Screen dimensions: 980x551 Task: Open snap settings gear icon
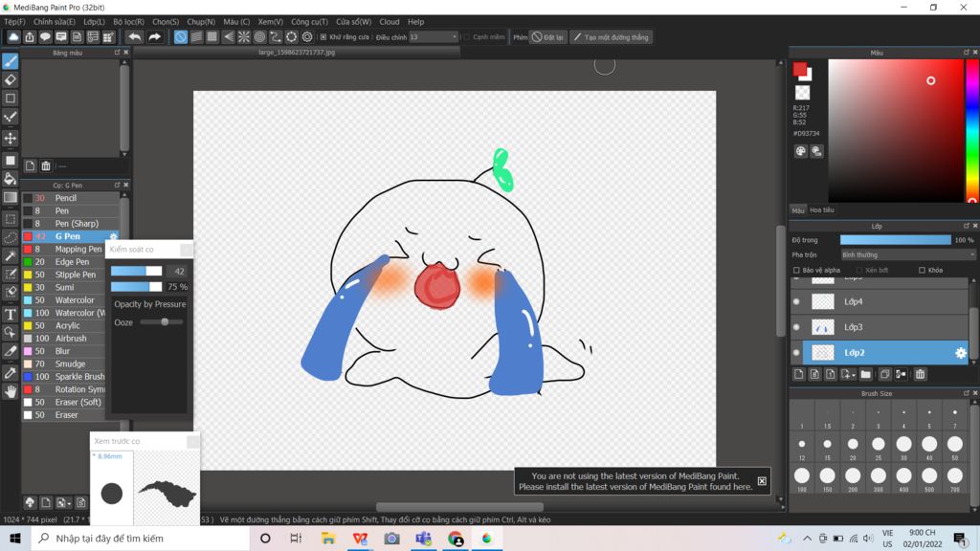pyautogui.click(x=307, y=37)
